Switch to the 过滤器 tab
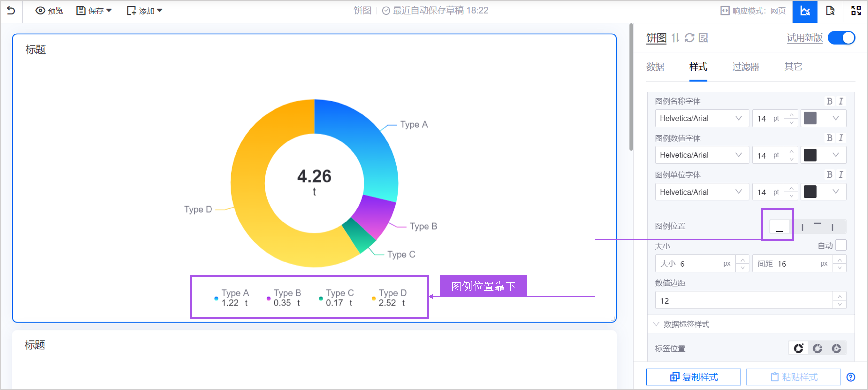 click(745, 67)
